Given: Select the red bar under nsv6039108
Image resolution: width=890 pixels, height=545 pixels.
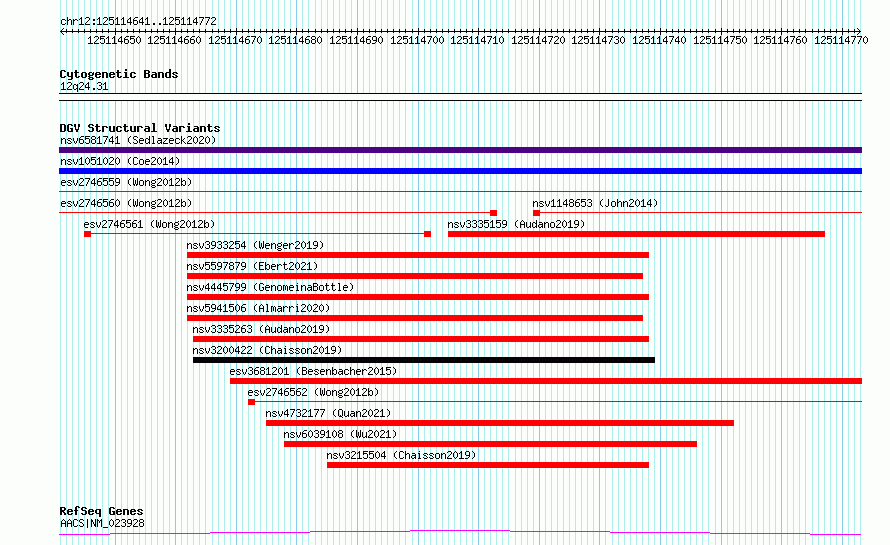Looking at the screenshot, I should pos(490,444).
